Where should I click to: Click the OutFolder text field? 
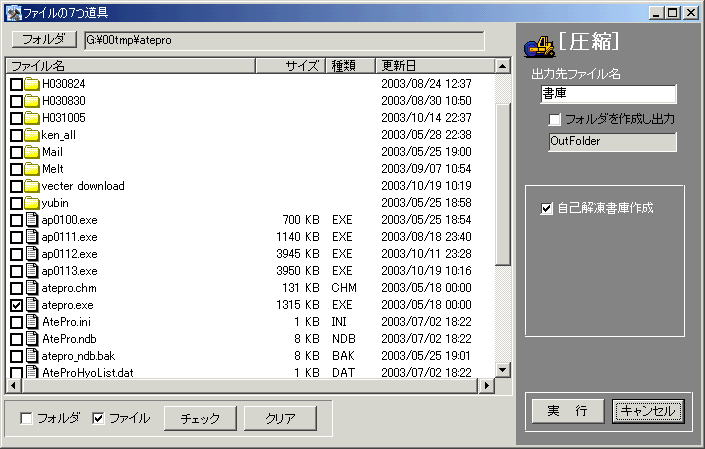pyautogui.click(x=612, y=142)
